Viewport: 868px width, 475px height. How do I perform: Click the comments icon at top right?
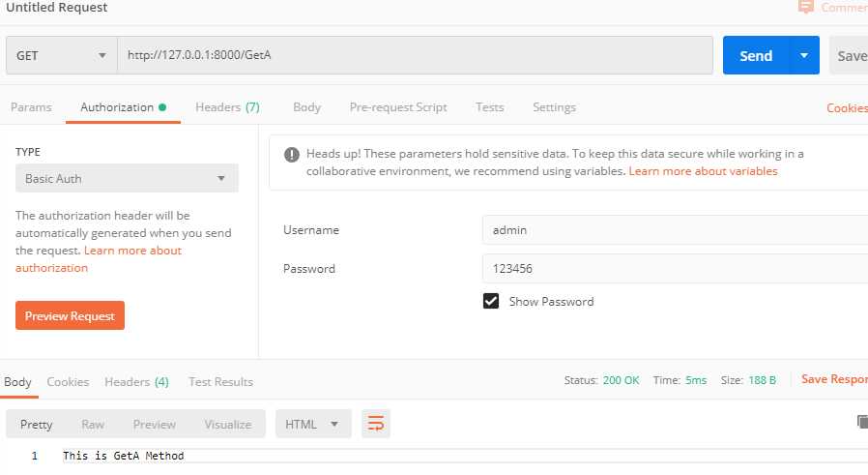pyautogui.click(x=806, y=7)
